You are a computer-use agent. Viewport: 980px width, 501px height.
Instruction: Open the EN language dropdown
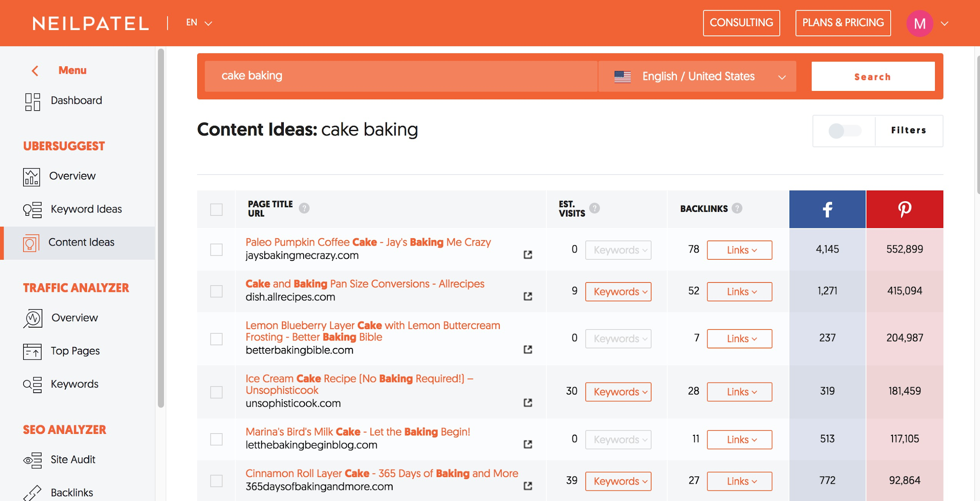point(199,23)
